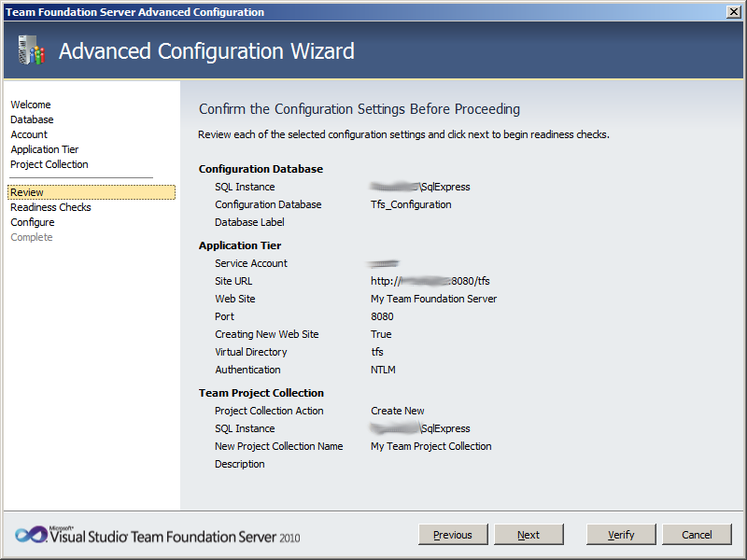747x560 pixels.
Task: Click the Visual Studio infinity logo
Action: [30, 535]
